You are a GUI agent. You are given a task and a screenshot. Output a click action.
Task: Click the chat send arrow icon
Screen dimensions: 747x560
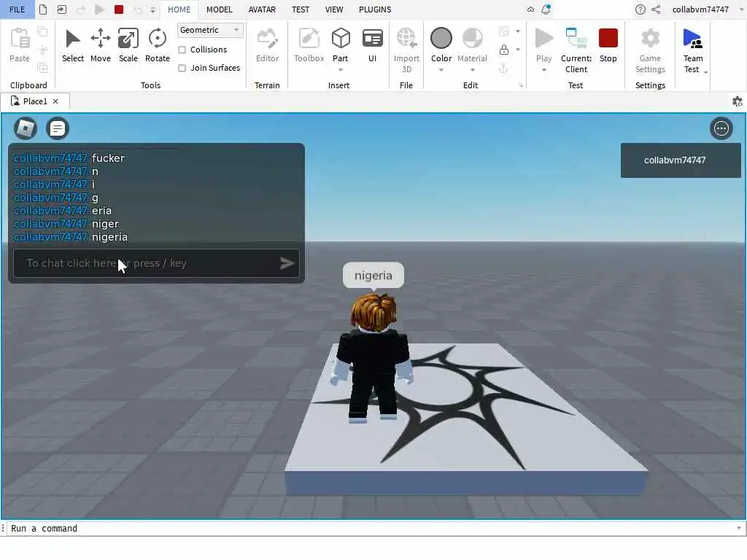286,263
